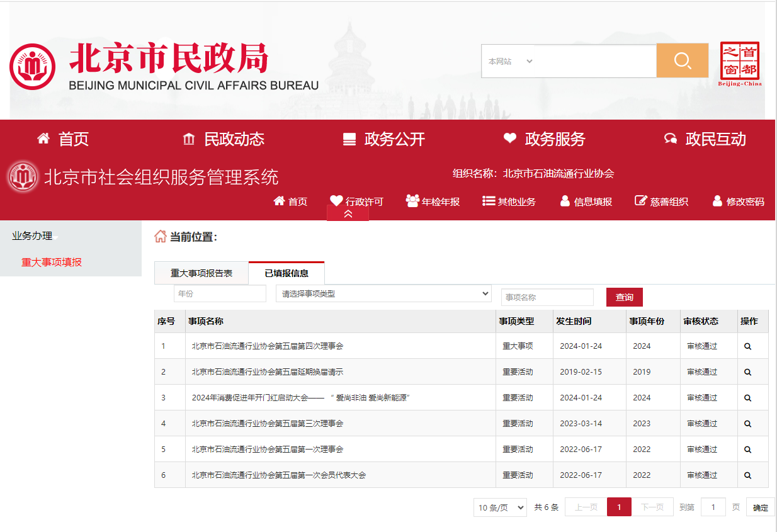Click the date 2023-03-14
This screenshot has height=532, width=777.
[581, 424]
